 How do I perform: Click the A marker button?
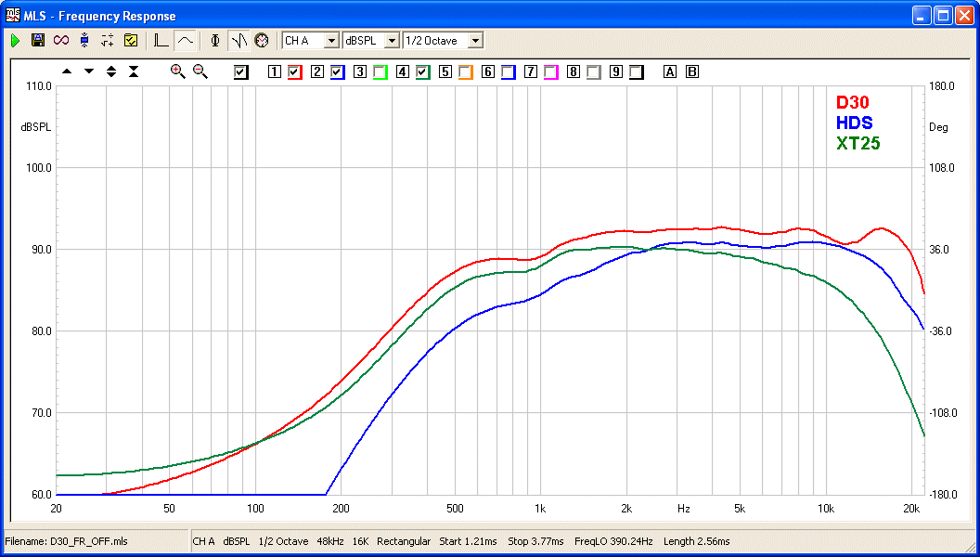click(x=670, y=71)
